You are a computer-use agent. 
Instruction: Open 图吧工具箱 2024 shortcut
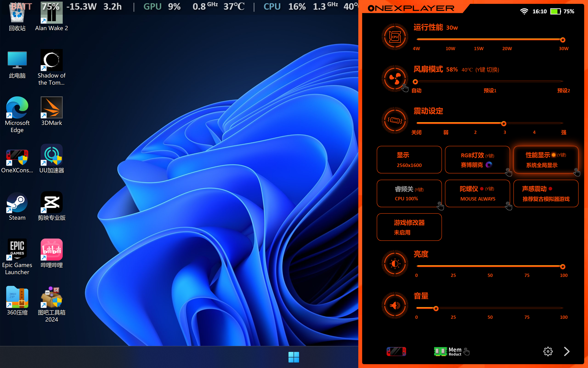click(x=51, y=304)
